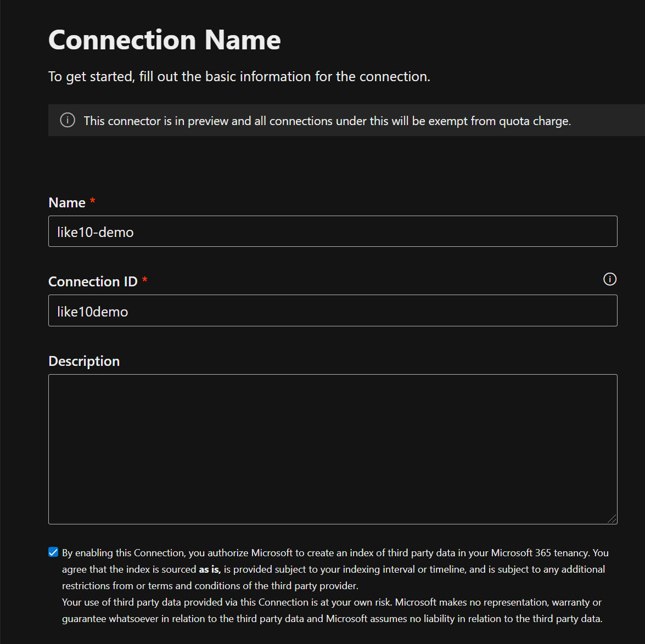Focus the Name input field
Screen dimensions: 645x644
[x=333, y=231]
